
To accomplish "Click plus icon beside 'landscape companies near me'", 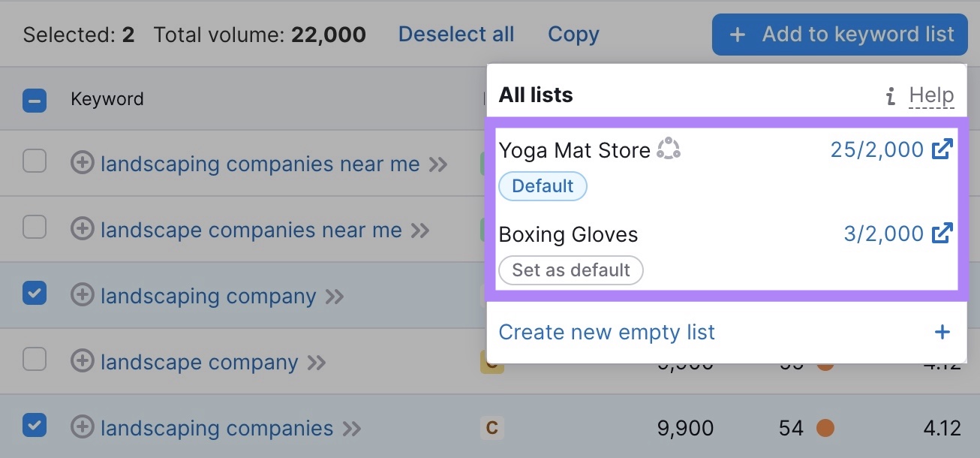I will [x=82, y=230].
